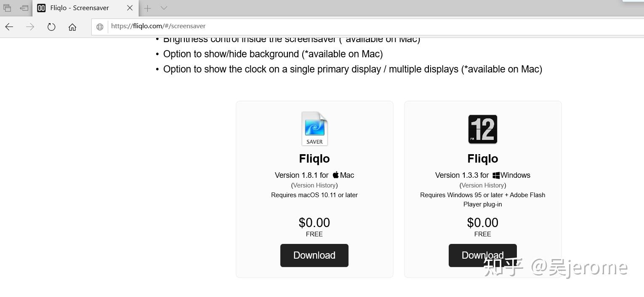Open a new tab with plus button

click(147, 8)
